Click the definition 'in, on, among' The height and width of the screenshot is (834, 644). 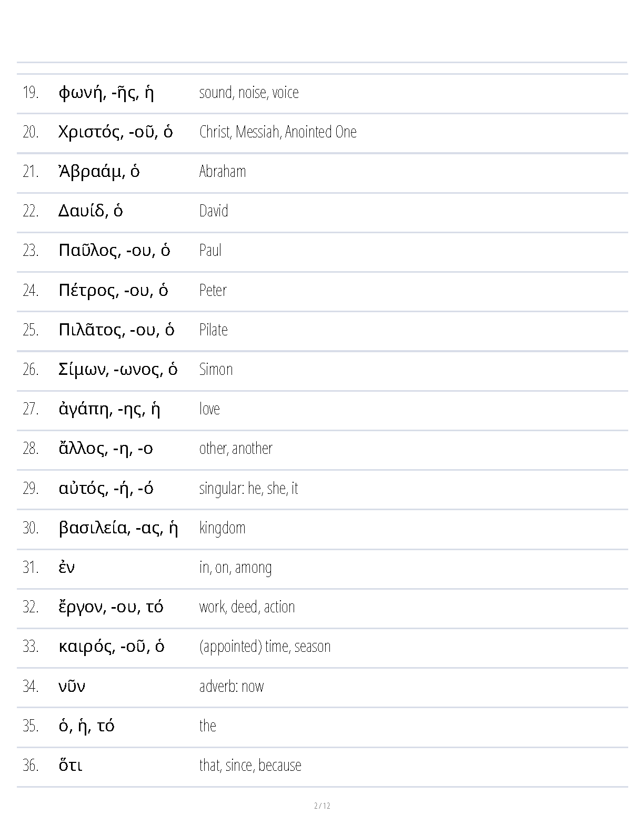coord(236,568)
